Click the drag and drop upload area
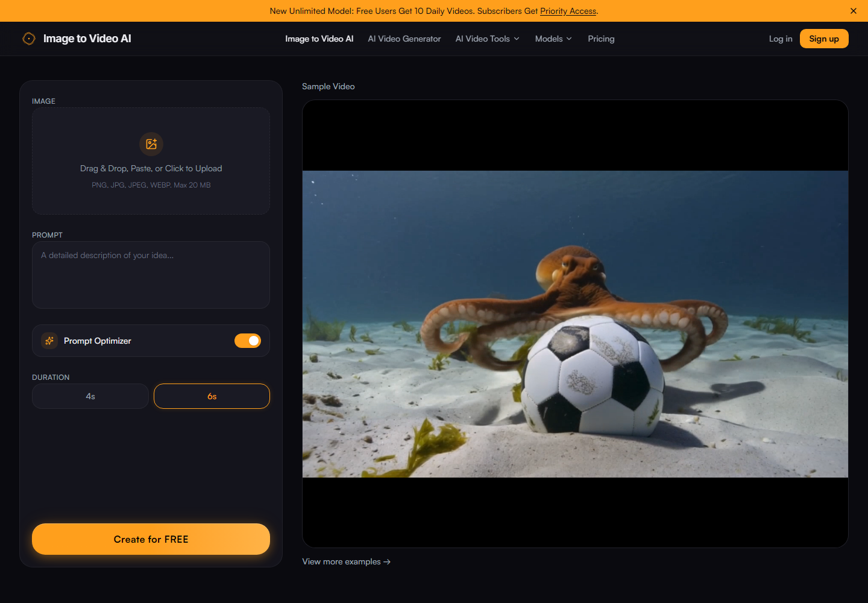The height and width of the screenshot is (603, 868). click(x=151, y=161)
